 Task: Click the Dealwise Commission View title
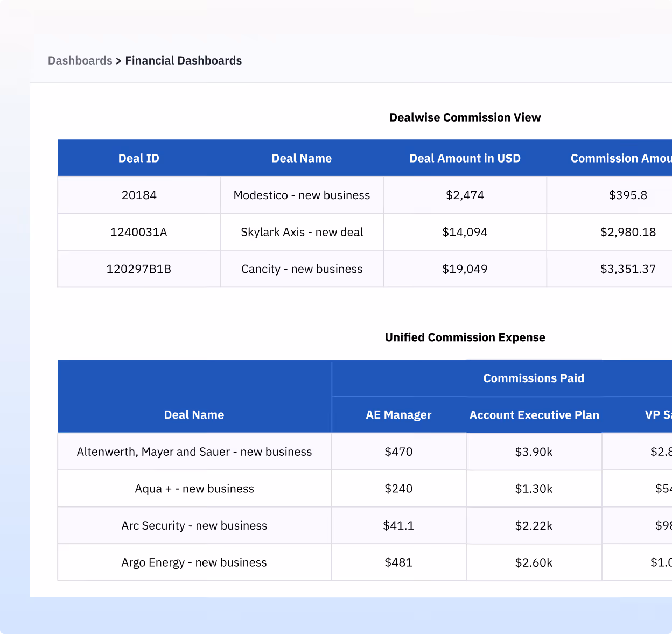(x=465, y=117)
